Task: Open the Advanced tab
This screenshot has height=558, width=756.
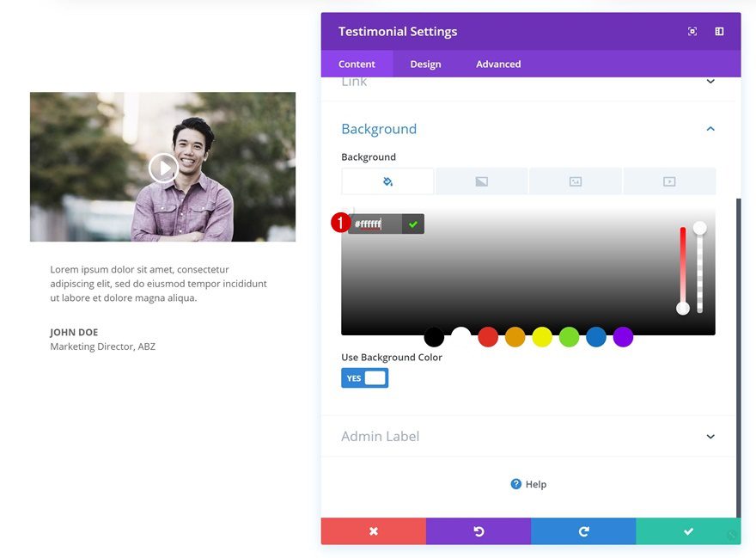Action: (x=497, y=64)
